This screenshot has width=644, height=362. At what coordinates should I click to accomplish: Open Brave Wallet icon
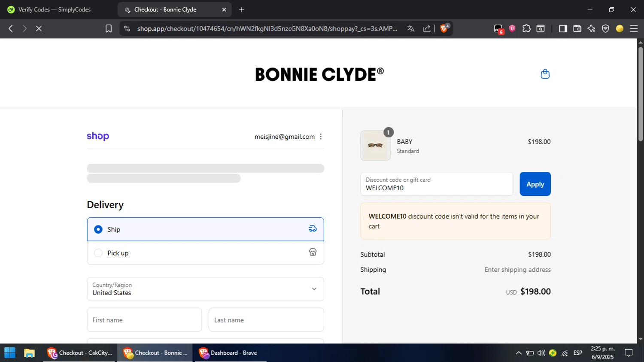[x=577, y=28]
